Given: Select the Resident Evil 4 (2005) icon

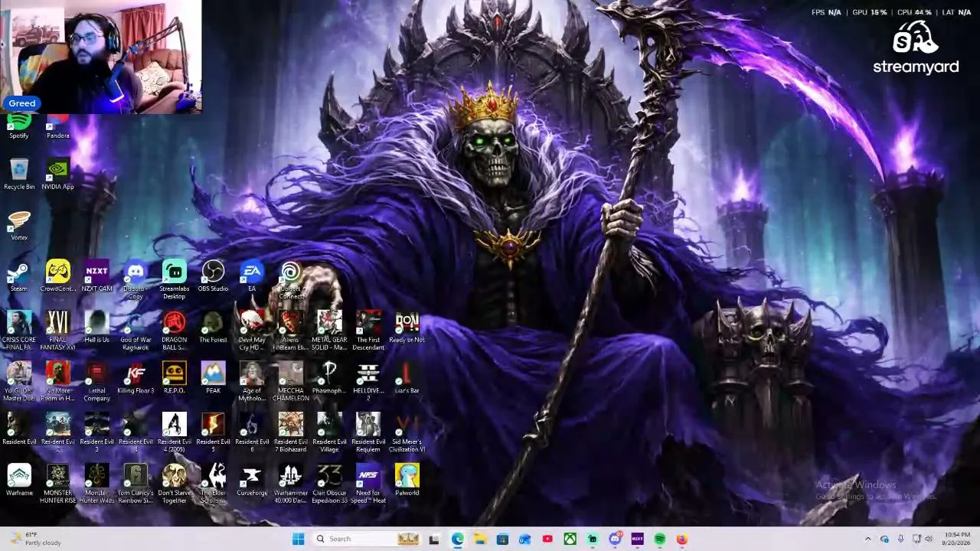Looking at the screenshot, I should coord(175,433).
